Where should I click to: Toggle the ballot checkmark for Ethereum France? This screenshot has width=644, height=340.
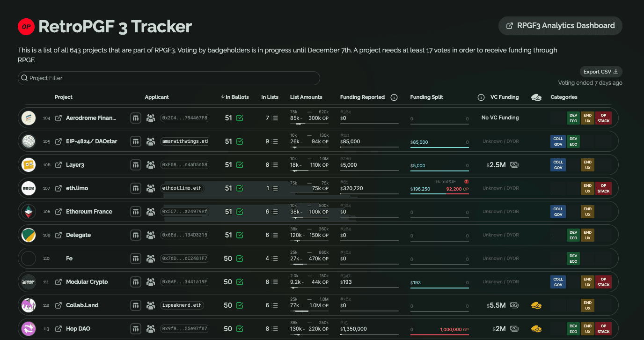click(240, 212)
